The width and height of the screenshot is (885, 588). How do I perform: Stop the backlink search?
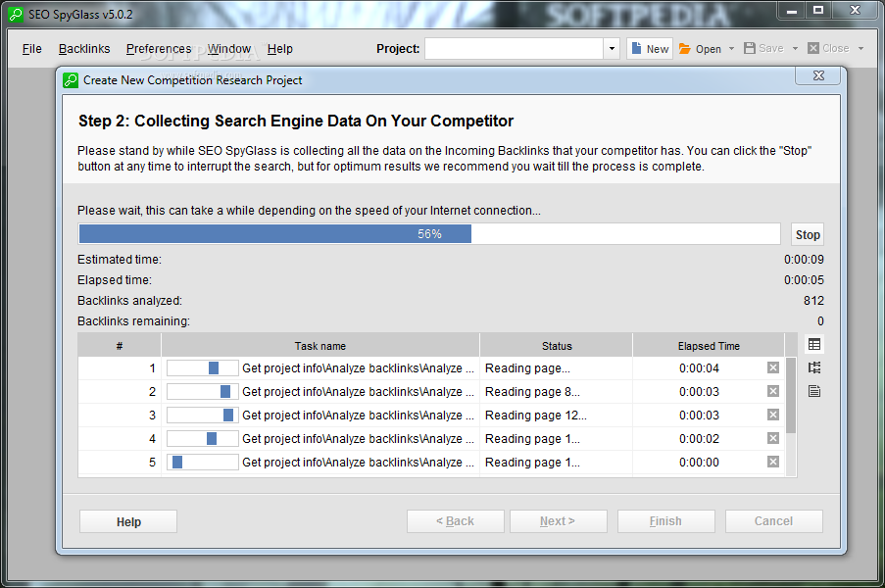(808, 235)
